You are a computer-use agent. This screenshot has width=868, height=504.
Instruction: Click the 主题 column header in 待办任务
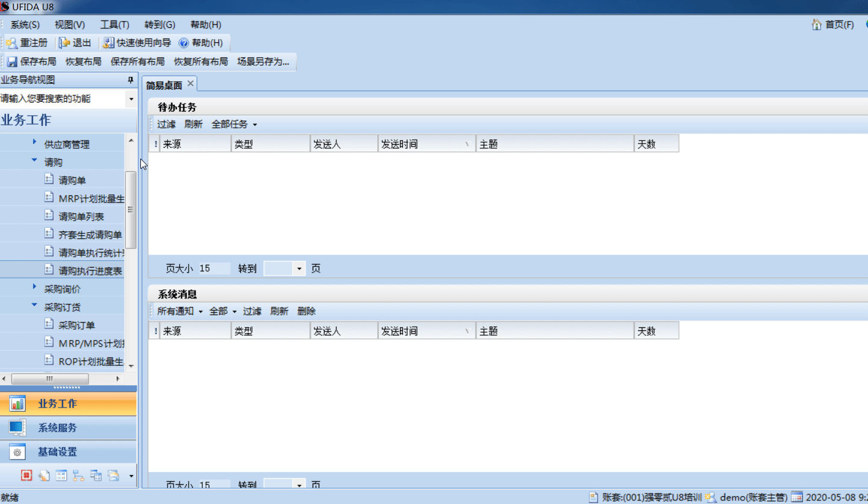point(555,144)
